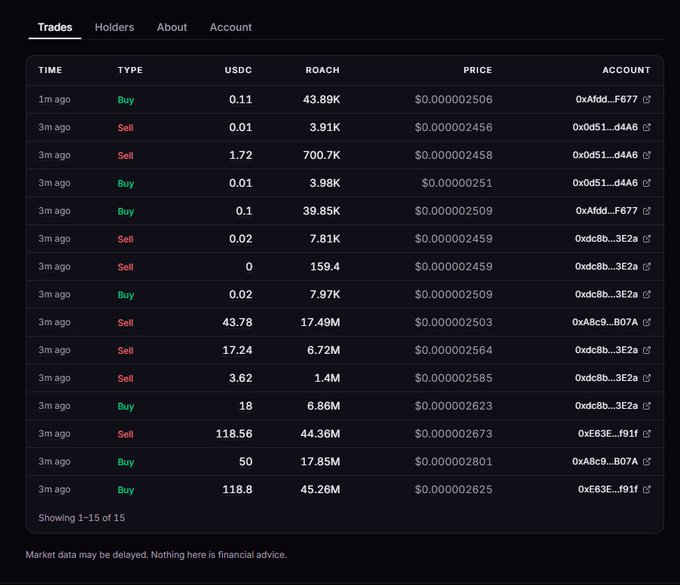
Task: Click the ROACH column header
Action: pos(323,70)
